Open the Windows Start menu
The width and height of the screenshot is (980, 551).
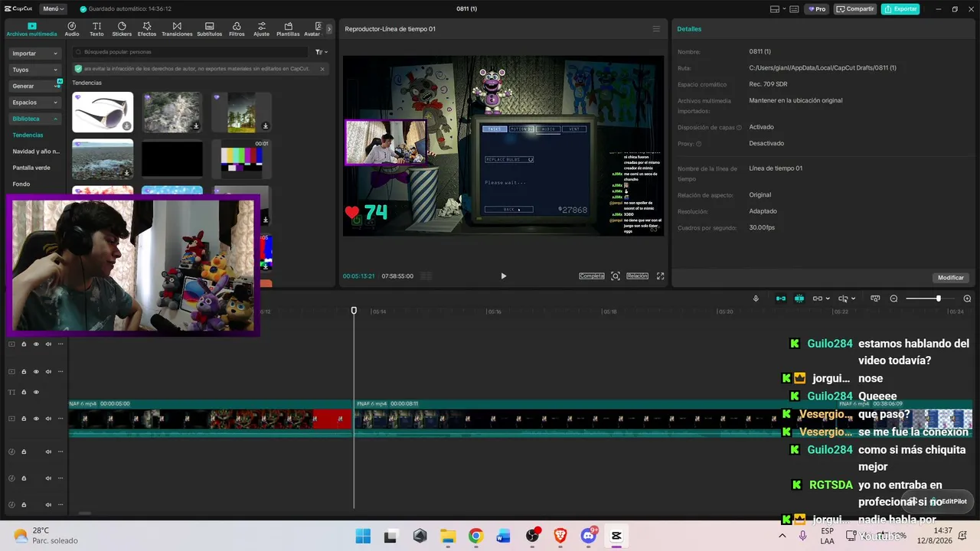pos(363,536)
